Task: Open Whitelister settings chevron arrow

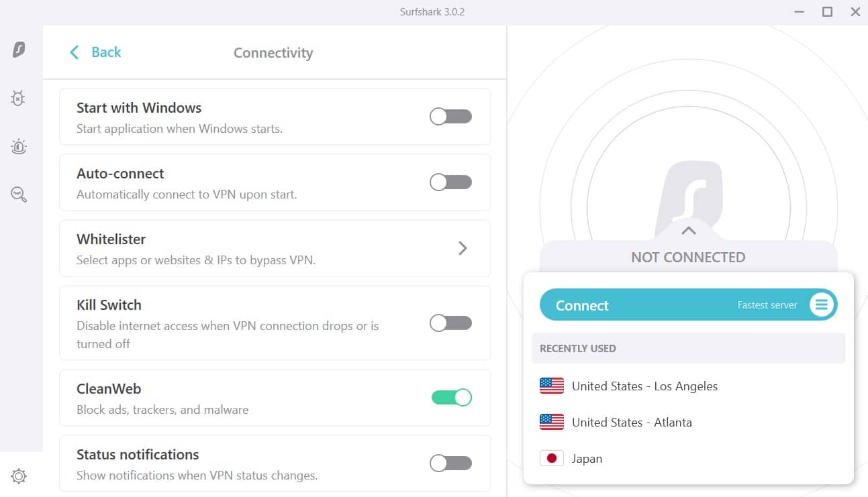Action: [463, 248]
